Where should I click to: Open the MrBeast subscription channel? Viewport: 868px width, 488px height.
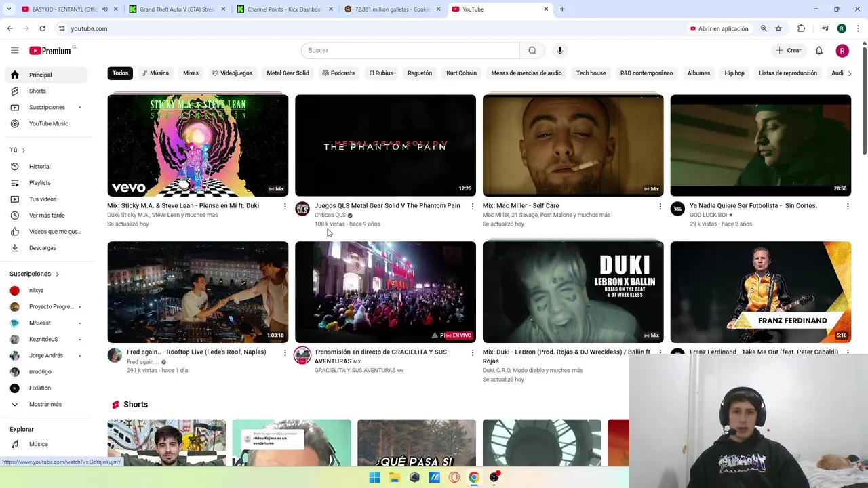(45, 323)
